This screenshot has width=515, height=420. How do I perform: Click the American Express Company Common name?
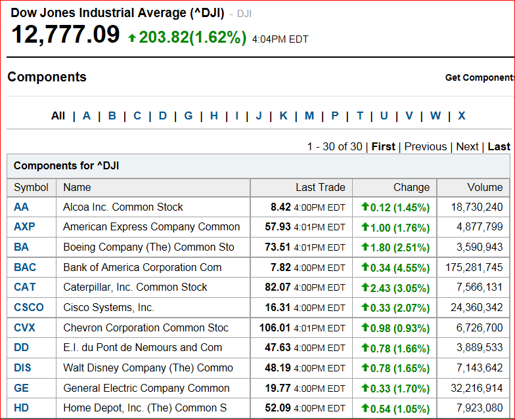151,227
